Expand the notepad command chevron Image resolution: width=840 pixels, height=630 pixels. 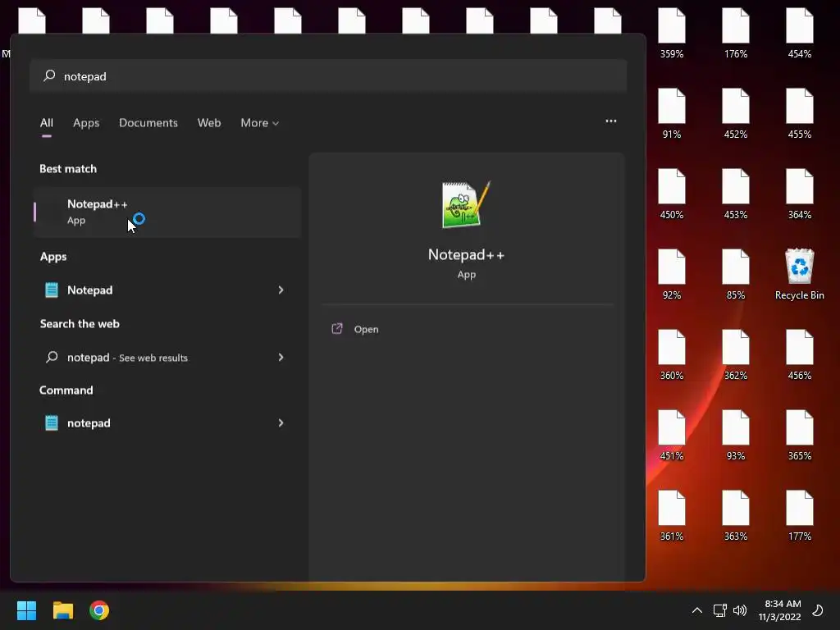tap(281, 423)
